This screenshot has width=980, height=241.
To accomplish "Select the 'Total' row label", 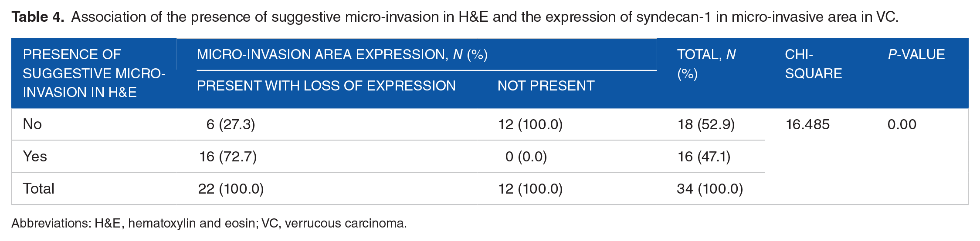I will (38, 189).
